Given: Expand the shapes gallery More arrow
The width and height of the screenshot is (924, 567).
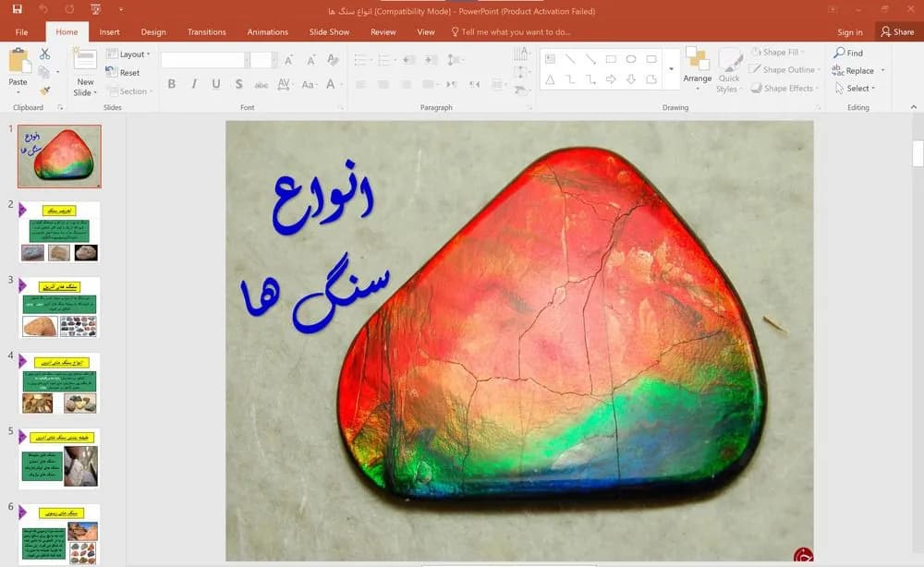Looking at the screenshot, I should [x=671, y=69].
